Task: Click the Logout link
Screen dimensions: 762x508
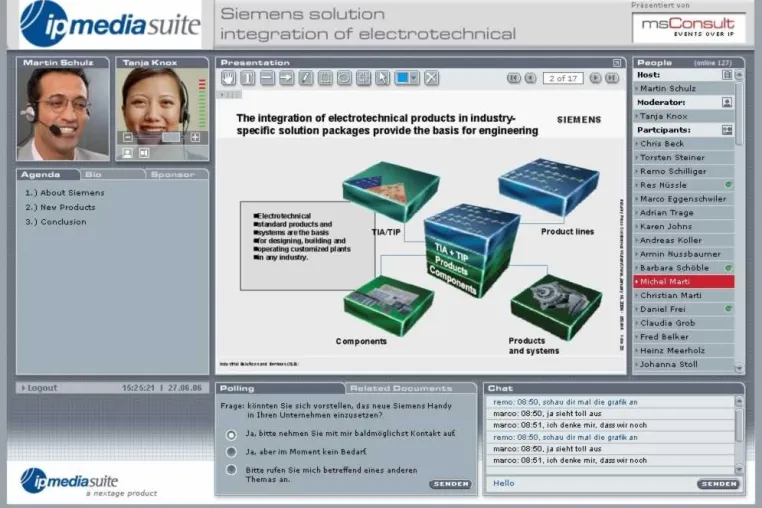Action: coord(39,388)
